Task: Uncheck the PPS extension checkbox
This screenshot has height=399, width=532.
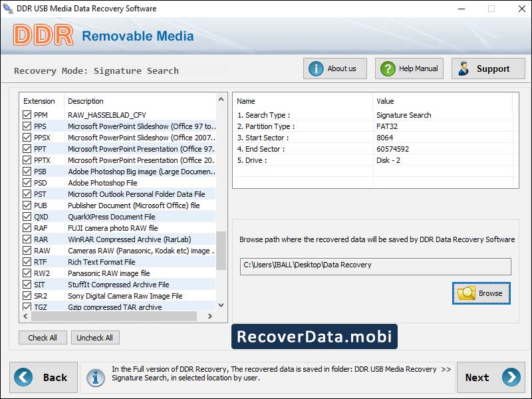Action: point(27,126)
